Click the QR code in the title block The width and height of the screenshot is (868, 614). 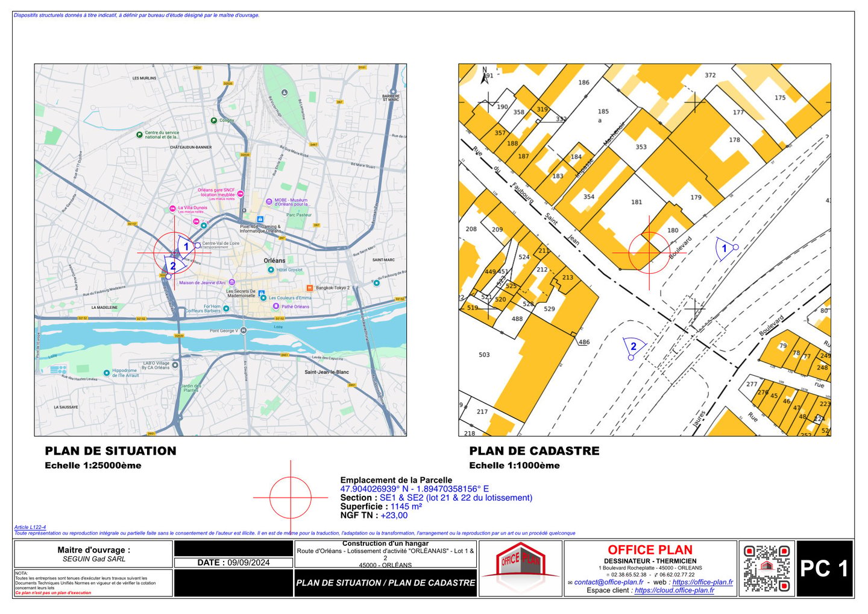coord(767,568)
